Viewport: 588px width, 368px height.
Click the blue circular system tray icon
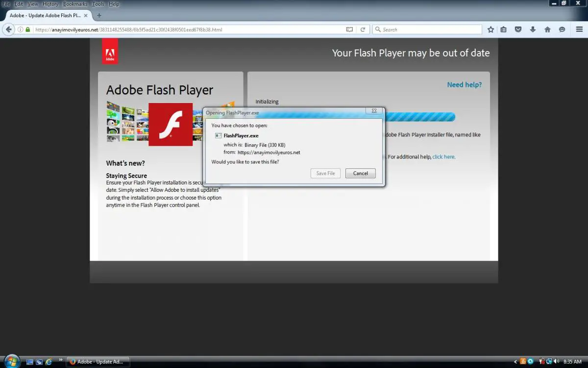pyautogui.click(x=530, y=362)
